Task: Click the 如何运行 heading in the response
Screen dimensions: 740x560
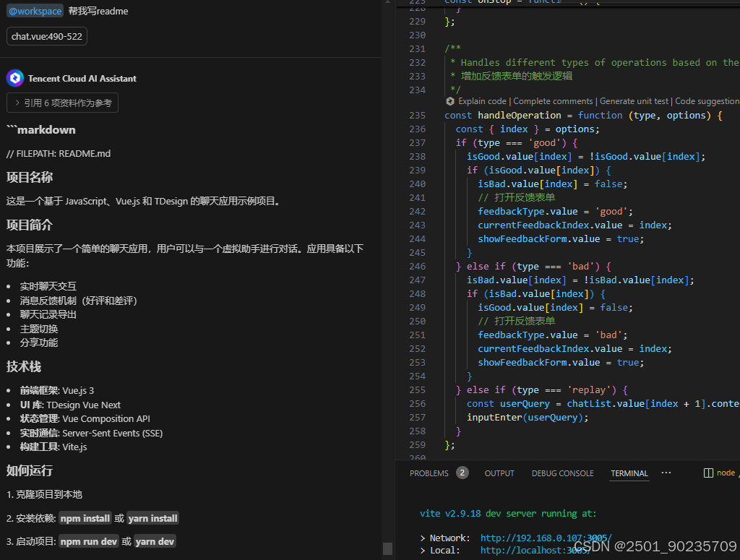Action: (29, 470)
